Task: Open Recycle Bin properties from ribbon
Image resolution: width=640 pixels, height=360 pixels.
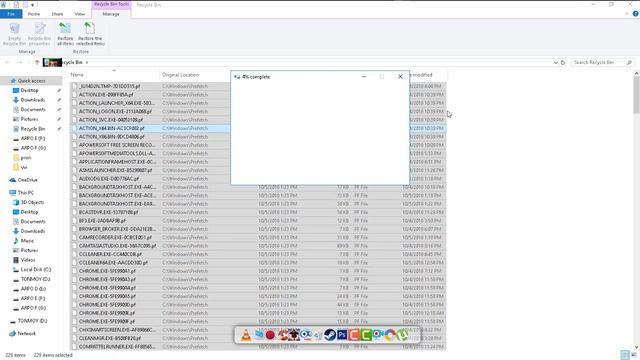Action: click(39, 34)
